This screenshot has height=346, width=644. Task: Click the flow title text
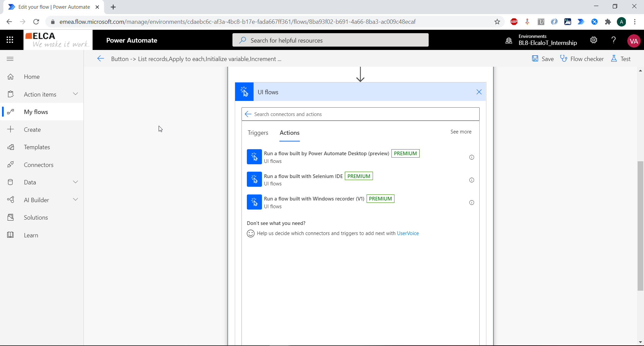196,59
